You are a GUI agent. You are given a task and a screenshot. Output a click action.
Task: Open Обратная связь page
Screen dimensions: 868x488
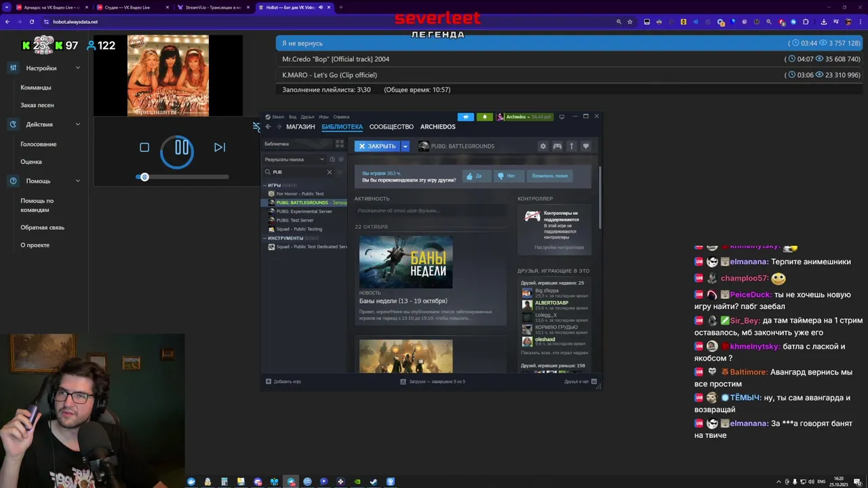[42, 228]
